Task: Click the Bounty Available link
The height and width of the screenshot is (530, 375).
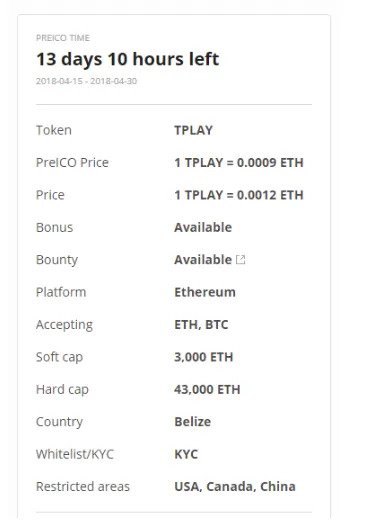Action: pyautogui.click(x=203, y=260)
